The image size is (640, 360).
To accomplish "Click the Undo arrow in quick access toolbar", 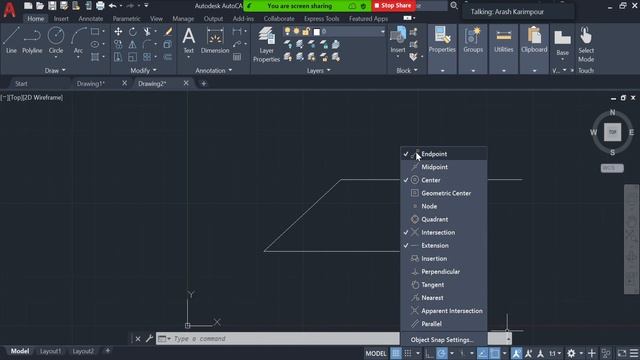I will pyautogui.click(x=112, y=6).
